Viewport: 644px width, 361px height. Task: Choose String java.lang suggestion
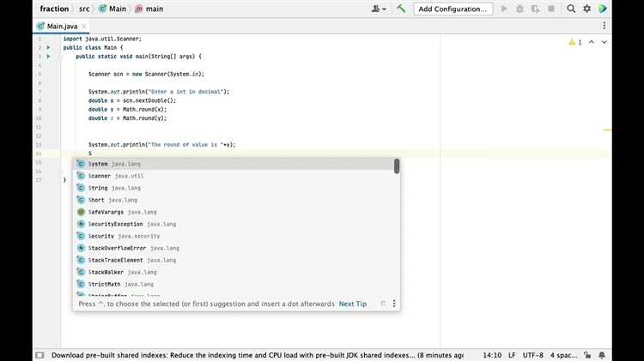[x=234, y=188]
